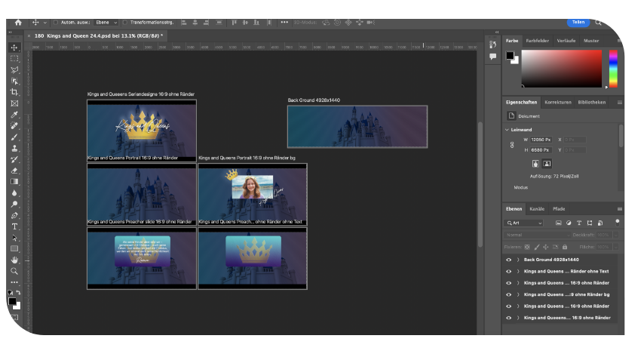
Task: Select the Brush tool
Action: 14,137
